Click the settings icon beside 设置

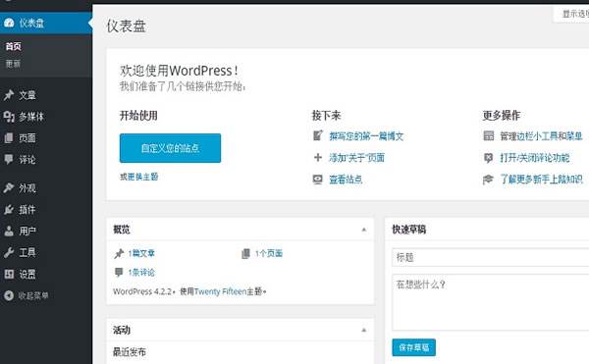point(9,274)
